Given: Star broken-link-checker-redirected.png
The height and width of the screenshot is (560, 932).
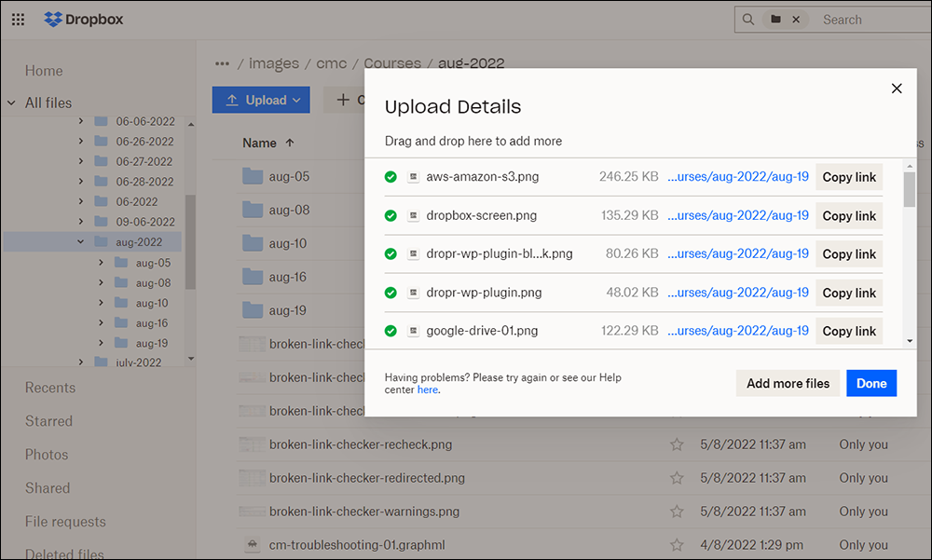Looking at the screenshot, I should click(x=677, y=478).
